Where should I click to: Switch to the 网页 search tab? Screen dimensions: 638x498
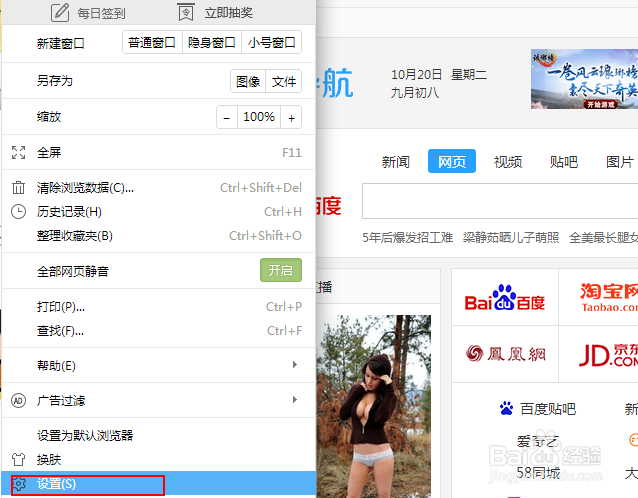(452, 161)
